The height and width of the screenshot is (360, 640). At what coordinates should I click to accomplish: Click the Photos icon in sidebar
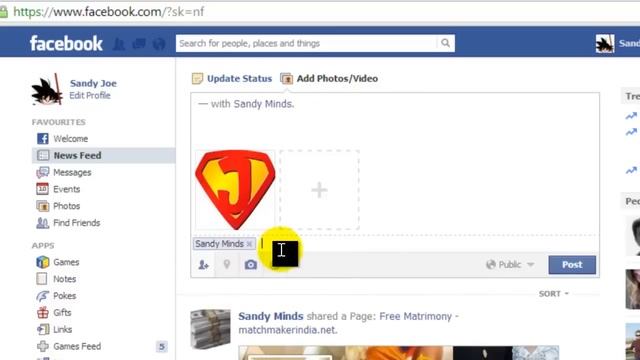[x=42, y=206]
